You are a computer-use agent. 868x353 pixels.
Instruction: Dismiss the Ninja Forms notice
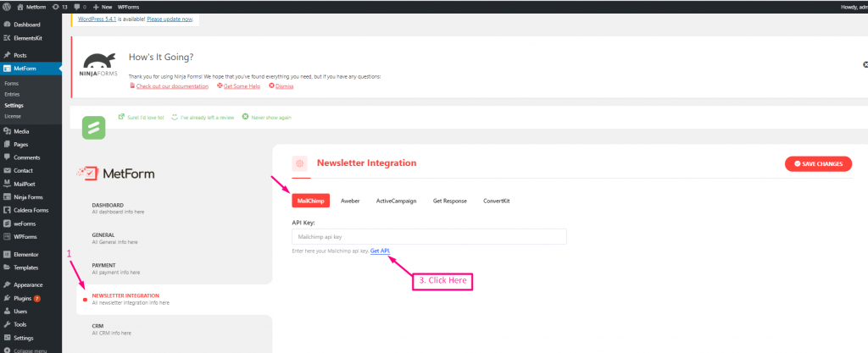click(x=285, y=86)
